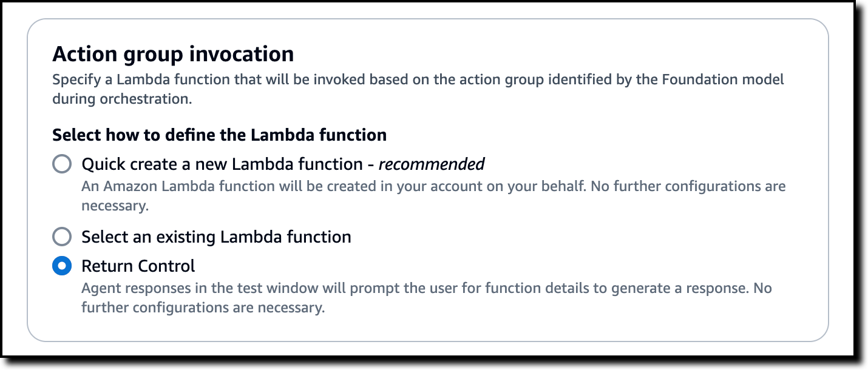Click the 'Return Control' option label
The height and width of the screenshot is (370, 868).
pyautogui.click(x=138, y=266)
